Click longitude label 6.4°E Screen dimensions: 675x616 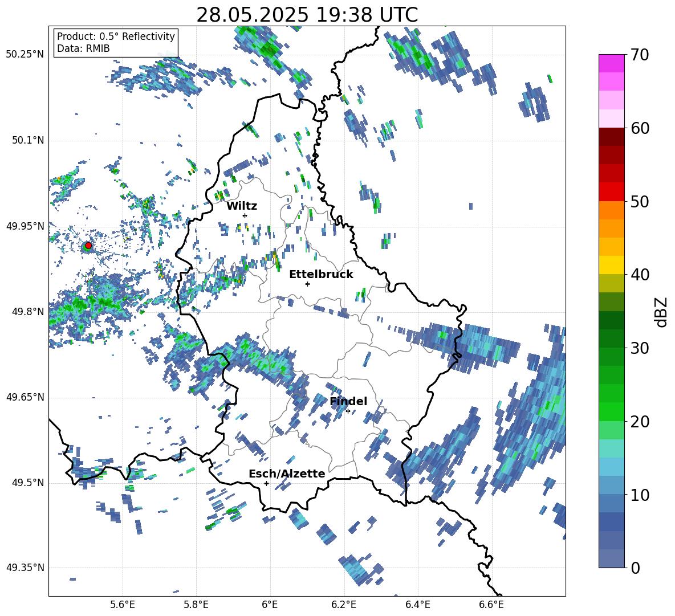417,605
